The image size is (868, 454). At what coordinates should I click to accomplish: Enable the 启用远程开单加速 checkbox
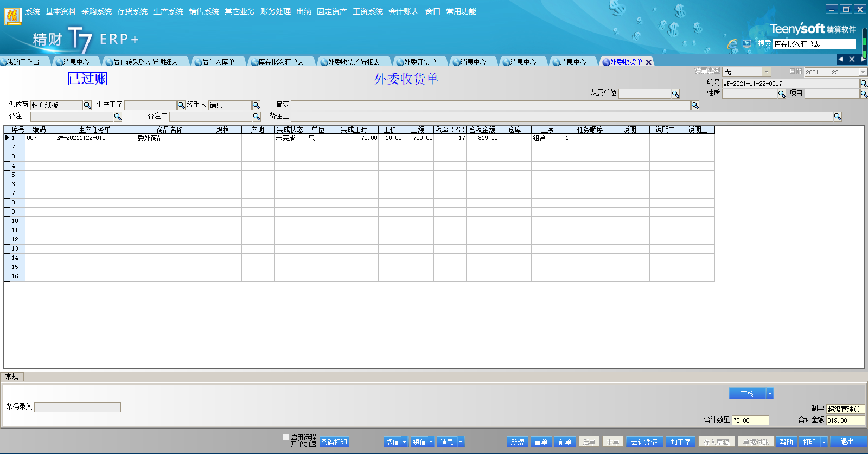coord(286,437)
